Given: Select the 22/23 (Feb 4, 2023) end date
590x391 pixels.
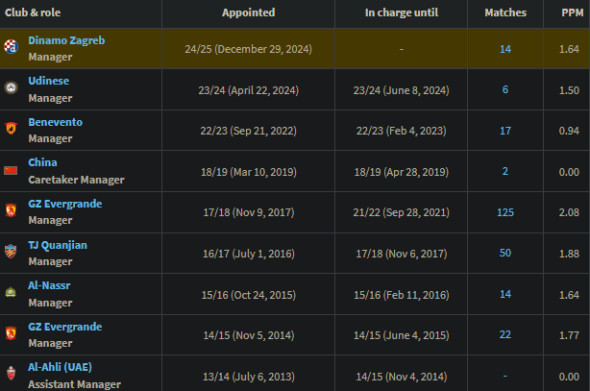Looking at the screenshot, I should click(x=401, y=131).
